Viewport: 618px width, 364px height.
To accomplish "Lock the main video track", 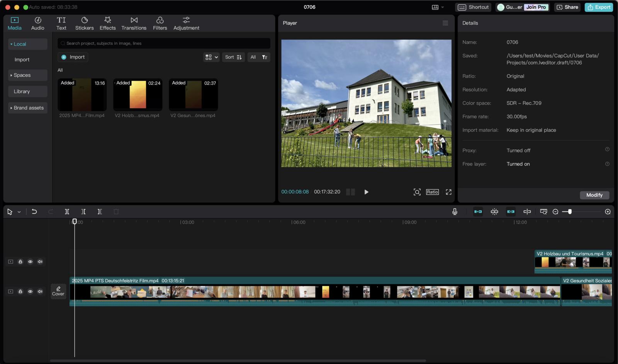I will pyautogui.click(x=20, y=291).
